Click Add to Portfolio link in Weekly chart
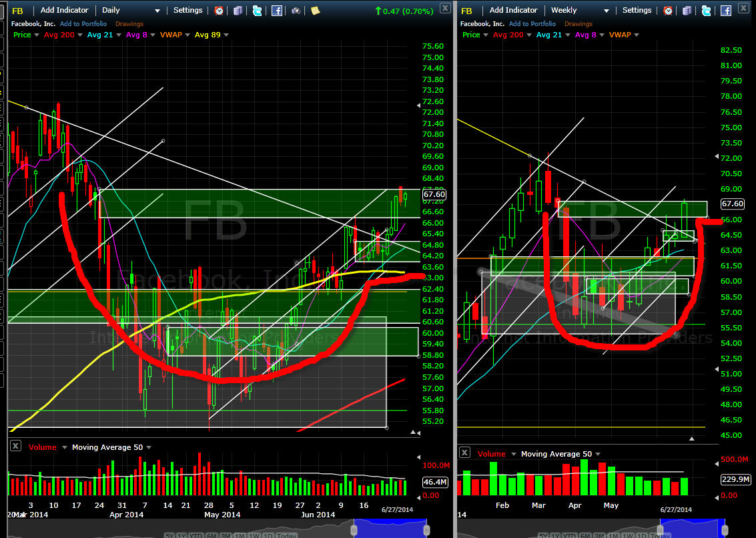Image resolution: width=756 pixels, height=538 pixels. (532, 23)
